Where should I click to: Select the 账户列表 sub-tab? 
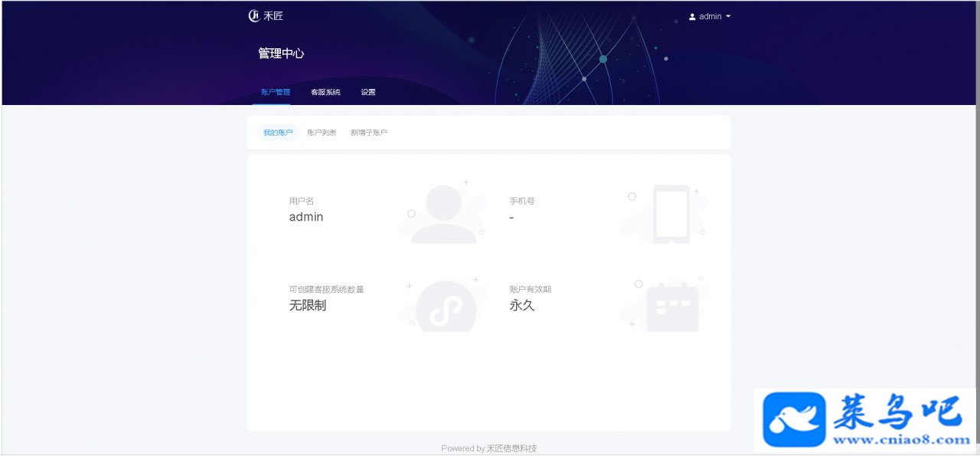click(322, 133)
